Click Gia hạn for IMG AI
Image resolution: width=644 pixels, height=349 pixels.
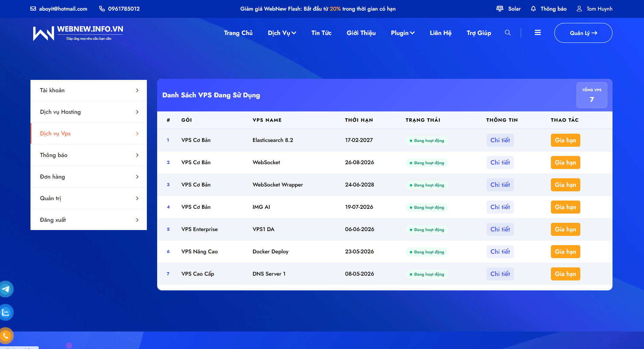click(566, 207)
